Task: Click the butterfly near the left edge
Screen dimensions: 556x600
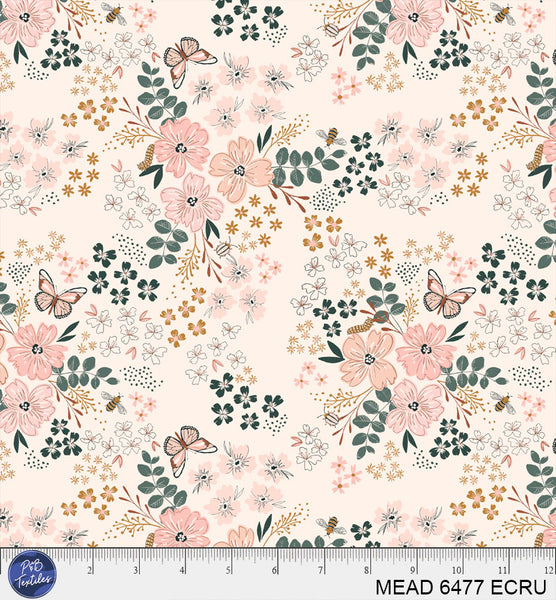Action: click(x=60, y=294)
